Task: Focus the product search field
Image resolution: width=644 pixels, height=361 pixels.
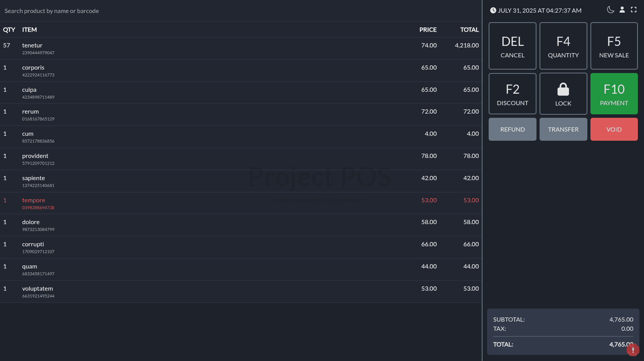Action: coord(241,11)
